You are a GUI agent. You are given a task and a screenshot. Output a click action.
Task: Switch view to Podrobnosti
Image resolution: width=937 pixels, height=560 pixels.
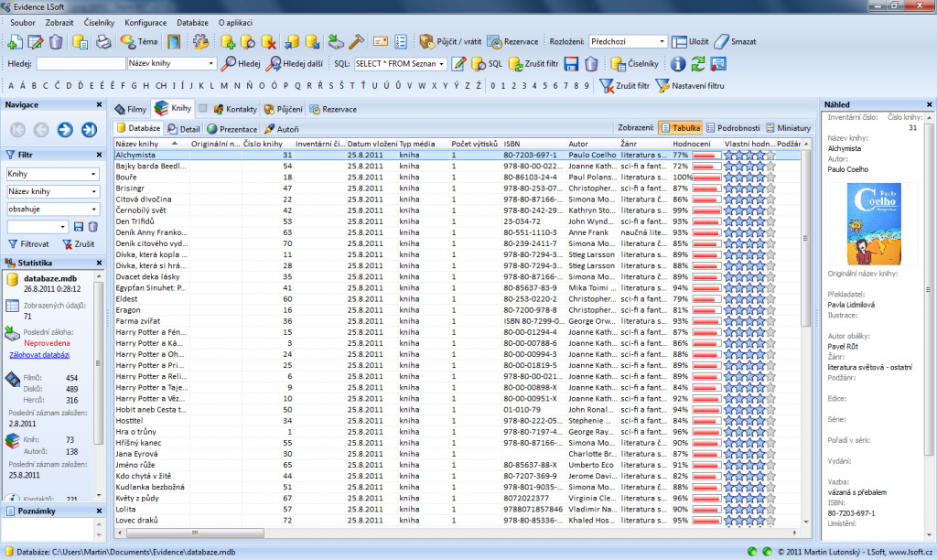(x=734, y=128)
